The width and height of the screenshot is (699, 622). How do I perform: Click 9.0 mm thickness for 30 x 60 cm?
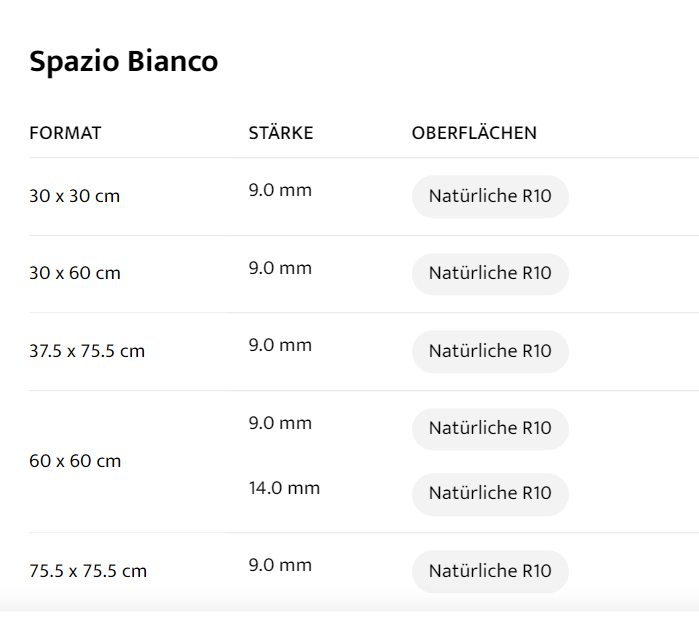[x=280, y=268]
